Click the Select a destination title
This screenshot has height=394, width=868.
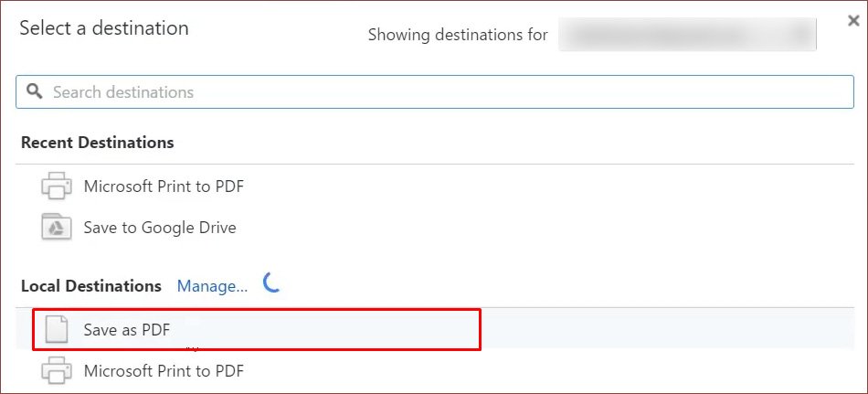point(104,27)
